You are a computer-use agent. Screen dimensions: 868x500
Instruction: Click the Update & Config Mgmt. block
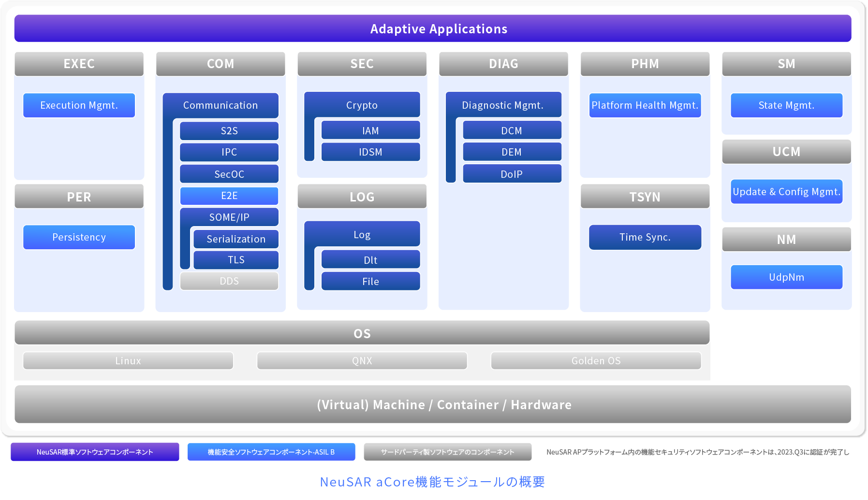787,192
